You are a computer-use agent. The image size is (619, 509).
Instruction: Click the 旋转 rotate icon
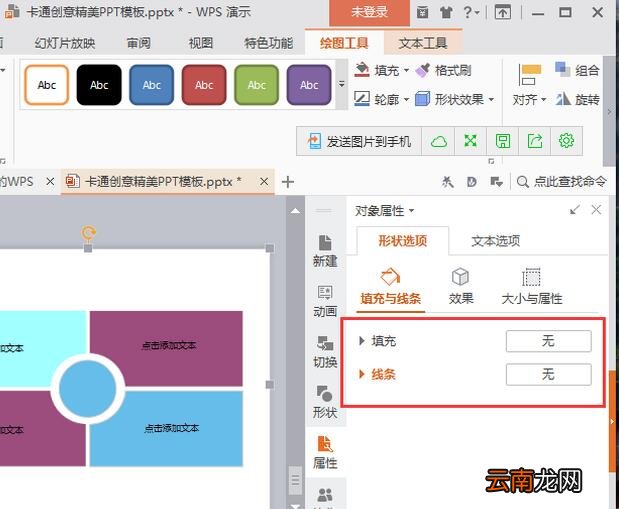(563, 99)
